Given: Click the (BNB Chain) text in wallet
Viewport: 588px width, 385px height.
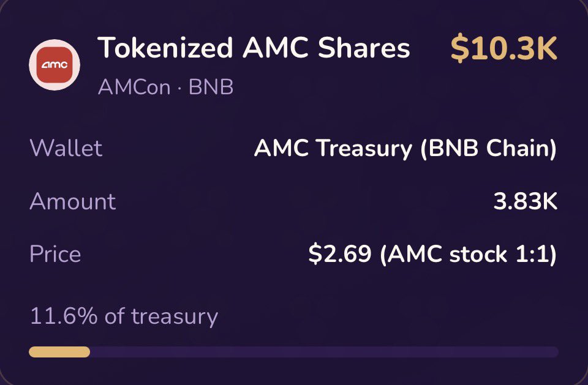Looking at the screenshot, I should [x=489, y=148].
